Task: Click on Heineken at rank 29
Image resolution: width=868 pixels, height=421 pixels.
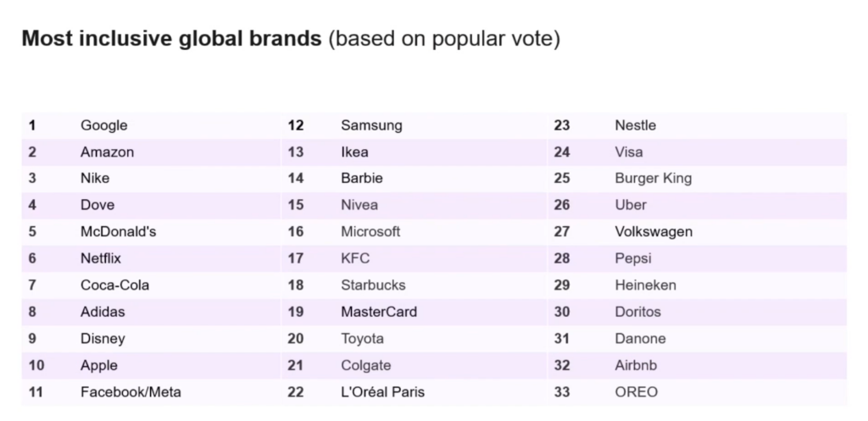Action: [x=645, y=285]
